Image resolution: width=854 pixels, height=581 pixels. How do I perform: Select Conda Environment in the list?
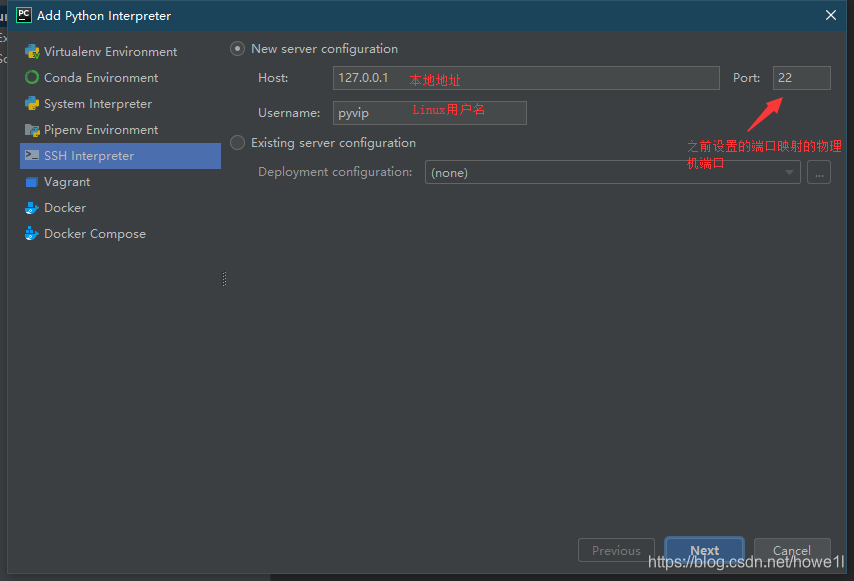click(120, 77)
